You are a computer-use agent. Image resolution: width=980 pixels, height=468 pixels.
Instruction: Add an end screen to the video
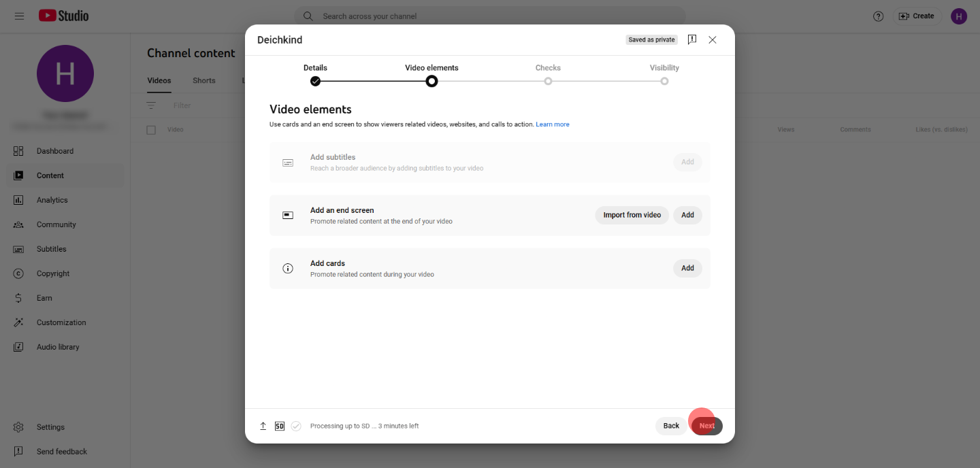pos(687,215)
